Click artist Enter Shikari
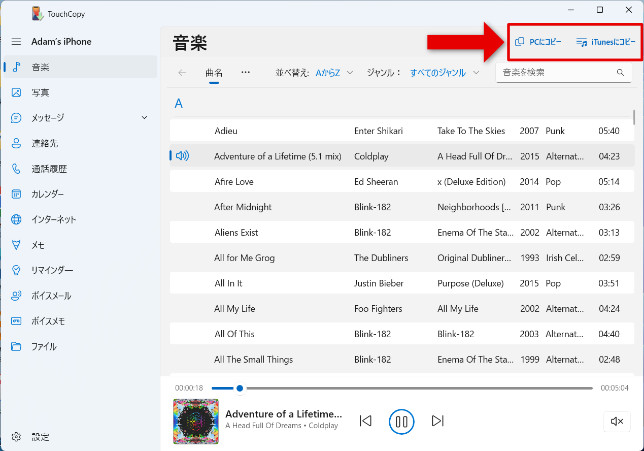 pos(378,131)
